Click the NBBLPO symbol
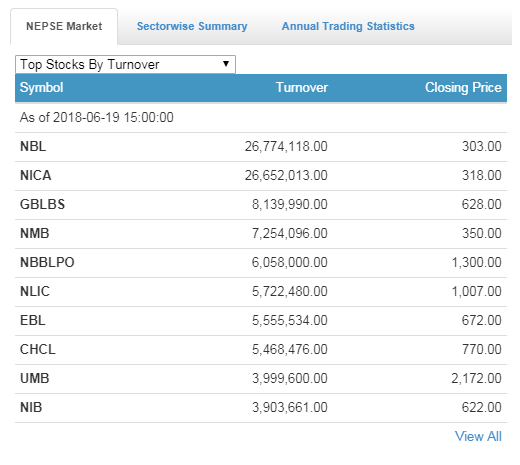Image resolution: width=520 pixels, height=465 pixels. [47, 262]
